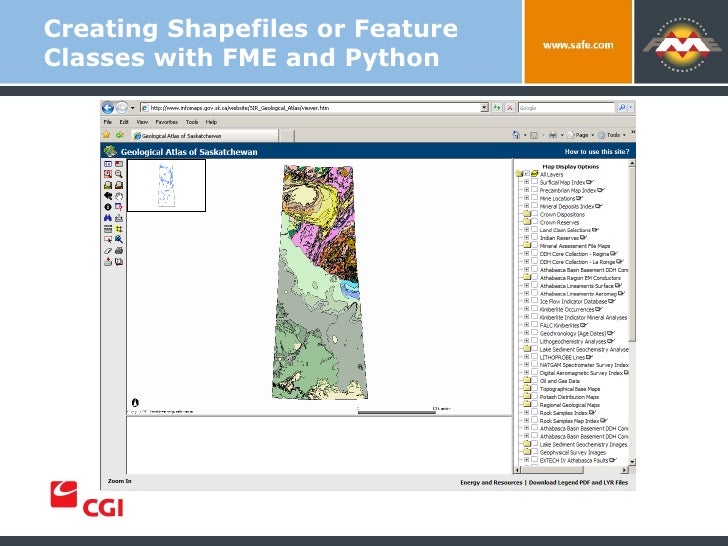Expand the Mineral Deposits Index layer
Screen dimensions: 728x546
click(x=526, y=206)
